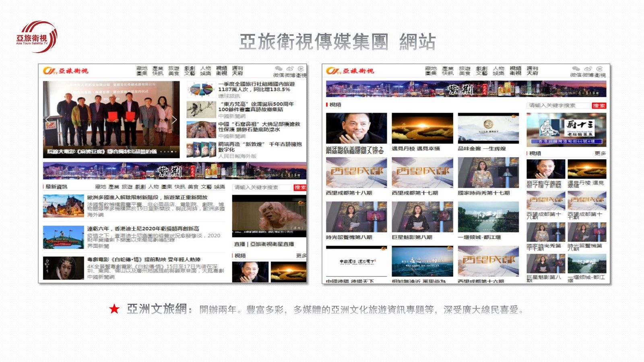Open the Welcome to Sichuan video thumbnail
The image size is (644, 362).
point(422,261)
